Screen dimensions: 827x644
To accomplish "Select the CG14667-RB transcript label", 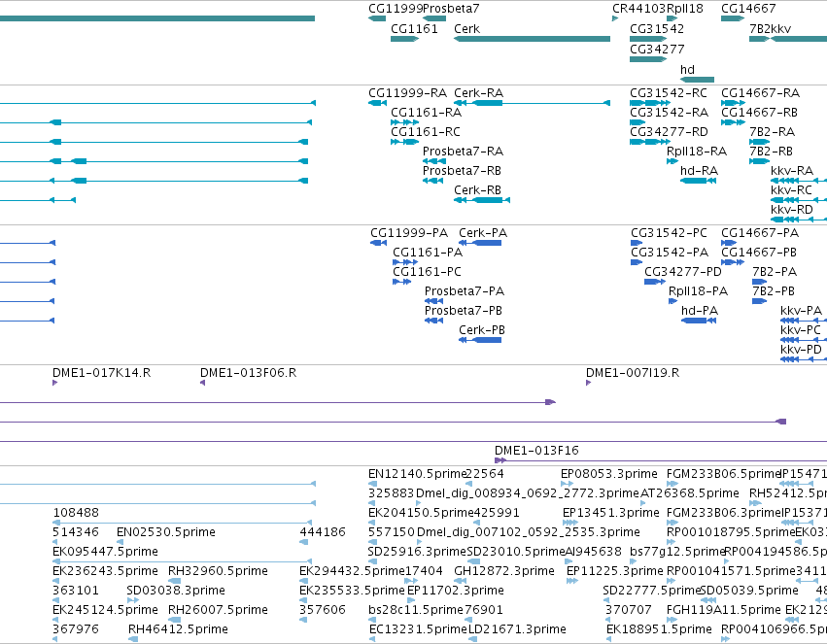I will click(760, 113).
